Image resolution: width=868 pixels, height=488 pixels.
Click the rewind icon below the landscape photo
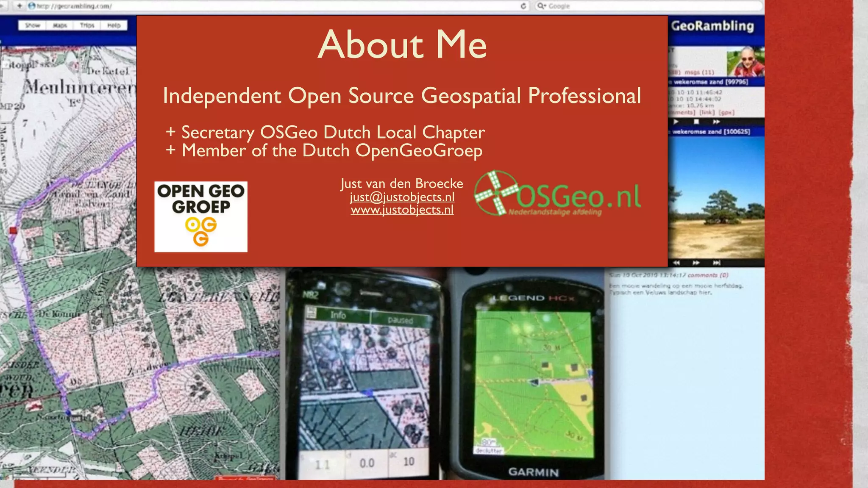click(677, 263)
